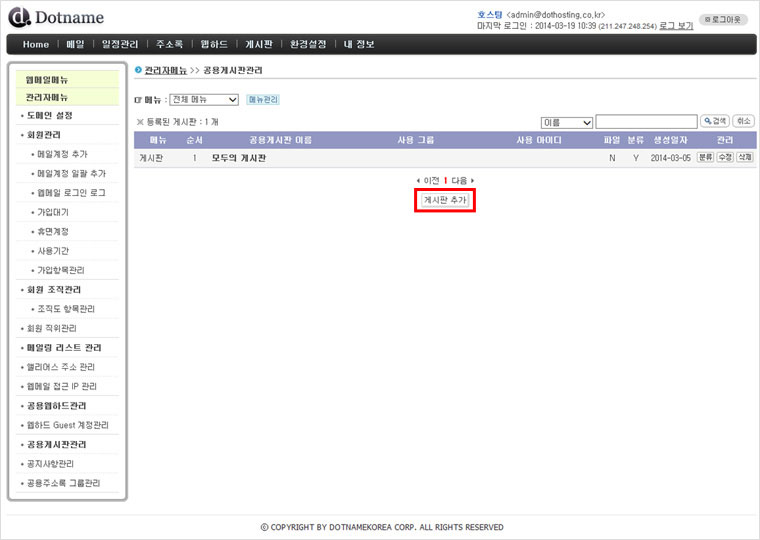Click the 게시판 추가 button
Image resolution: width=760 pixels, height=540 pixels.
[x=444, y=200]
